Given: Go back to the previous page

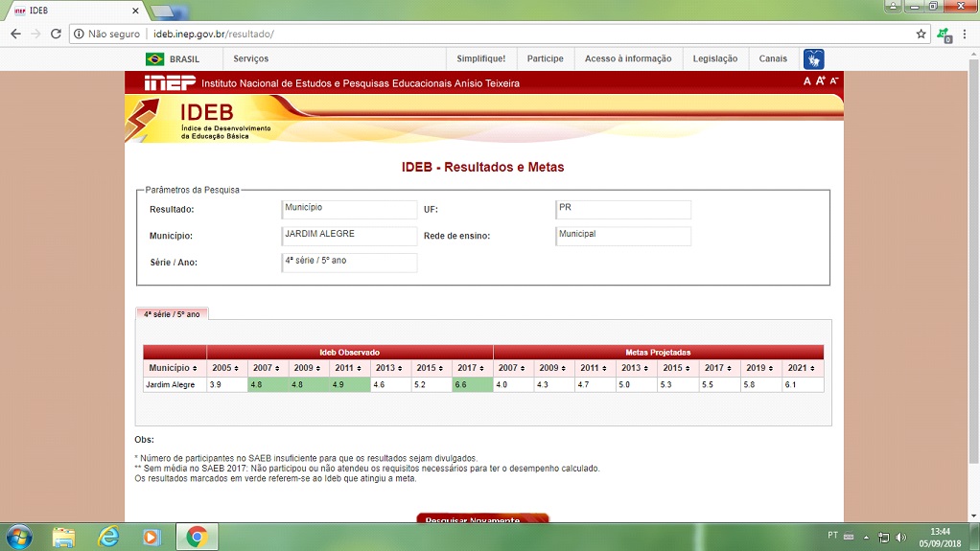Looking at the screenshot, I should pyautogui.click(x=15, y=34).
